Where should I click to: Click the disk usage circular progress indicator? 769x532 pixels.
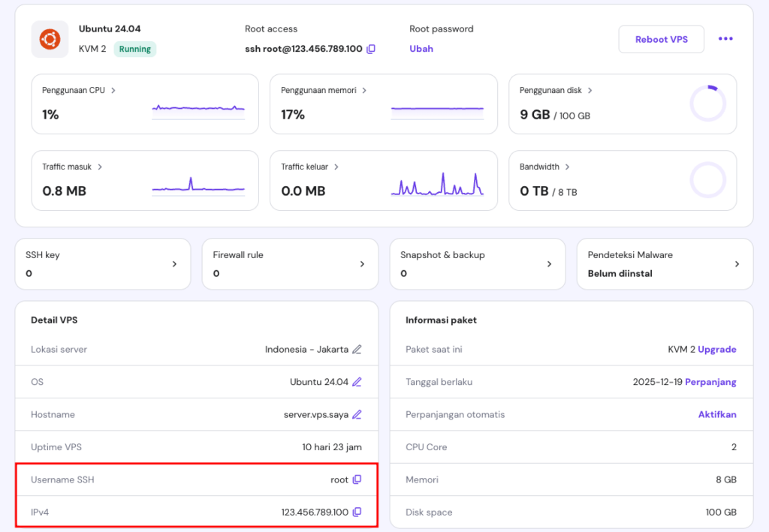(x=707, y=104)
